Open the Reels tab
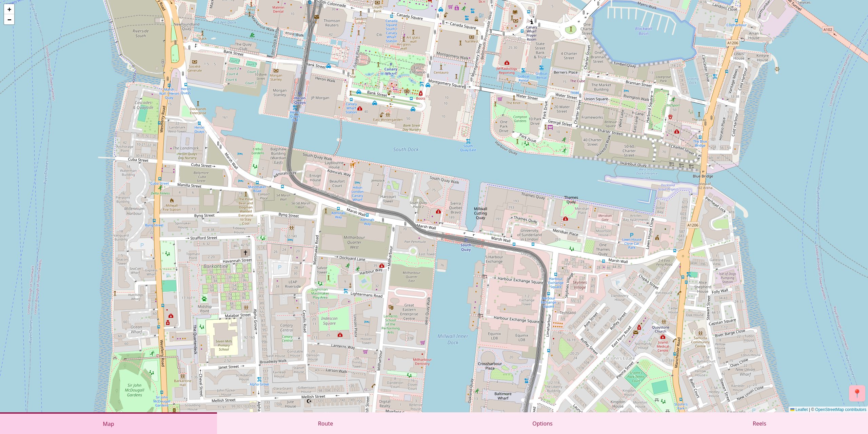Image resolution: width=868 pixels, height=434 pixels. (759, 423)
